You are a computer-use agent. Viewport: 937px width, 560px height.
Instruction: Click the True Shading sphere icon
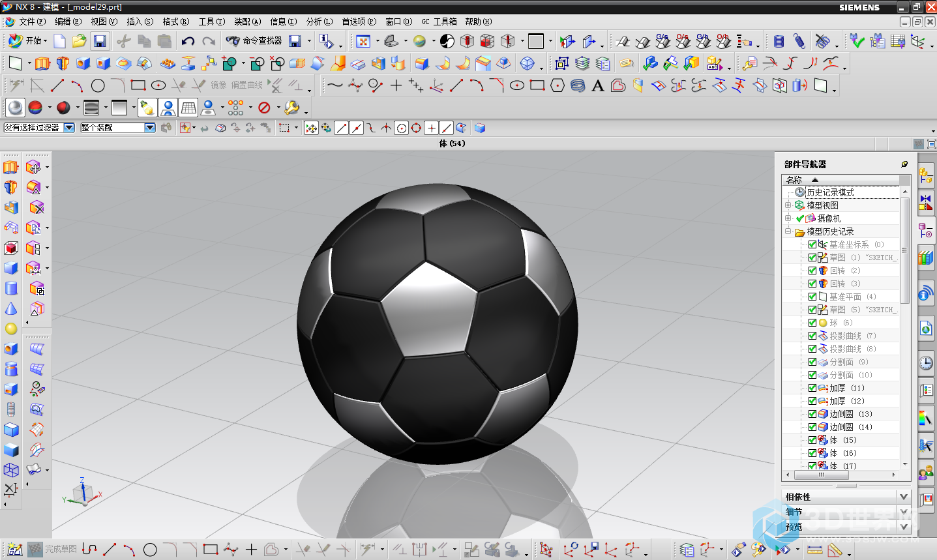coord(16,108)
